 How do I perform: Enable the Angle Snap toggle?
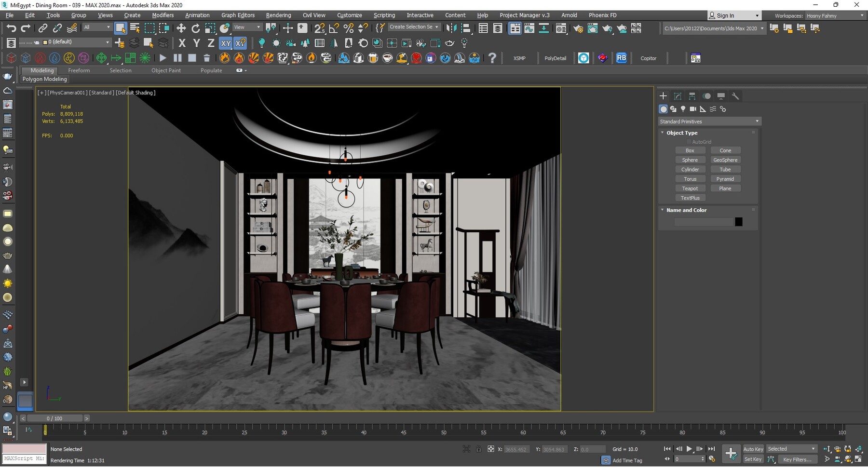pos(333,28)
